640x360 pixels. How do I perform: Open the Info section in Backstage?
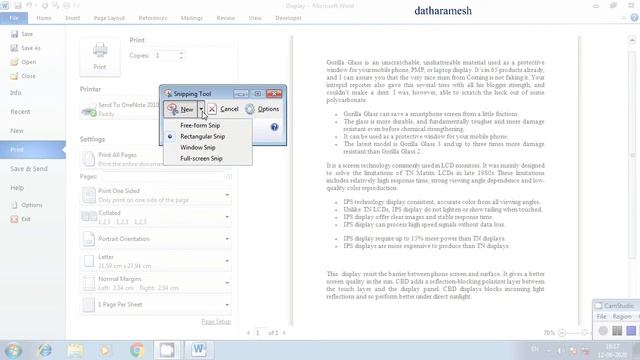[x=16, y=93]
